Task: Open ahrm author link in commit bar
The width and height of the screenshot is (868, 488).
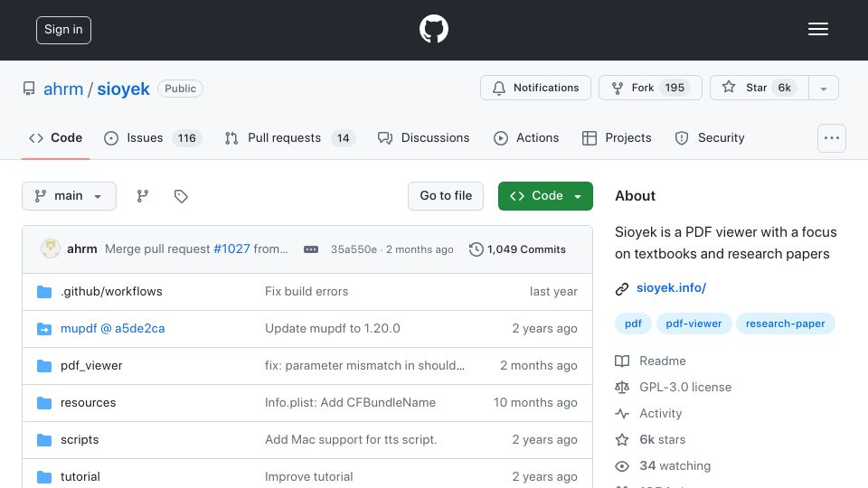Action: tap(82, 249)
